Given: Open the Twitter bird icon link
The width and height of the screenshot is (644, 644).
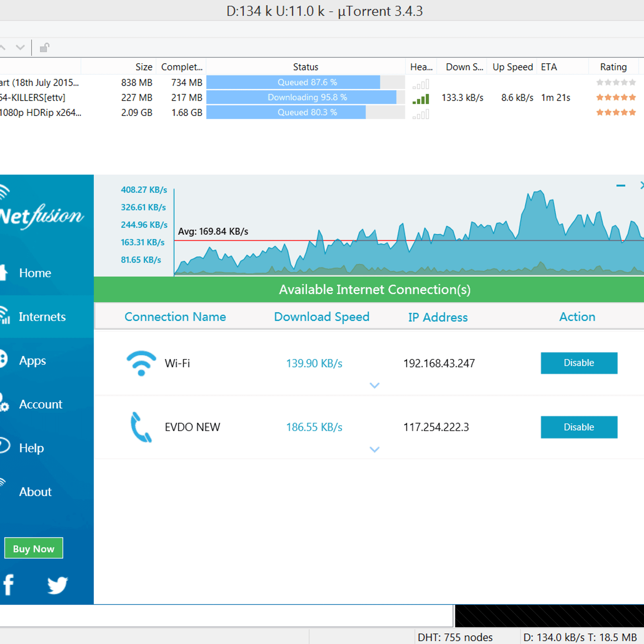Looking at the screenshot, I should pyautogui.click(x=57, y=585).
